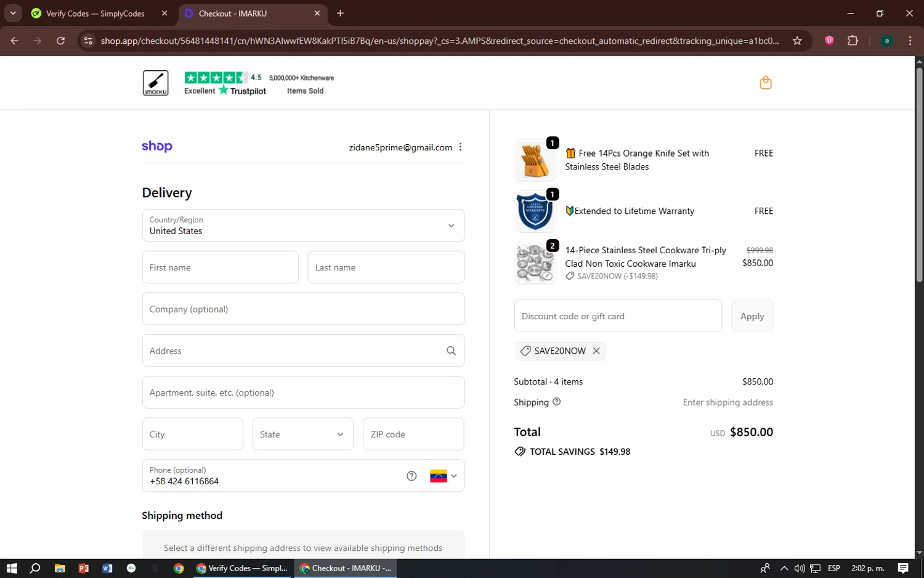The height and width of the screenshot is (578, 924).
Task: Click the address search magnifier icon
Action: pyautogui.click(x=451, y=351)
